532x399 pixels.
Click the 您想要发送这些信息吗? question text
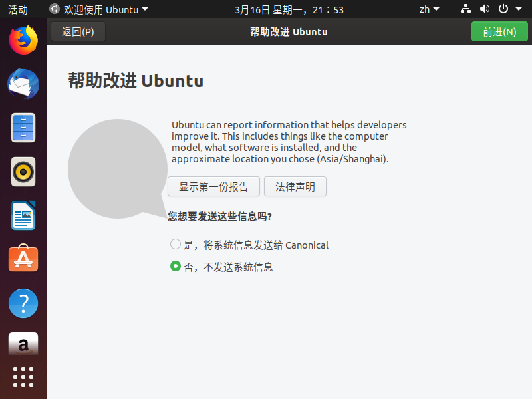pos(219,217)
